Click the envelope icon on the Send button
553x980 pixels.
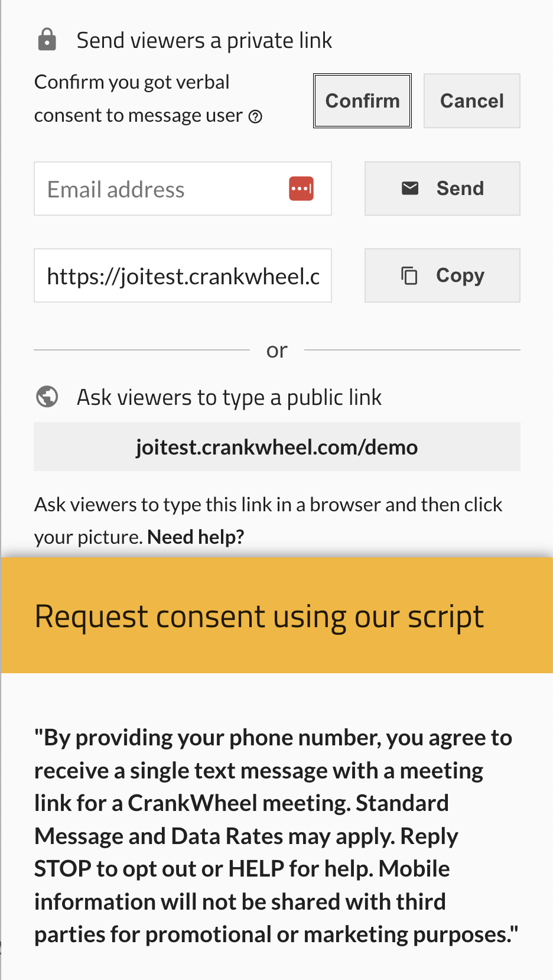pos(411,188)
